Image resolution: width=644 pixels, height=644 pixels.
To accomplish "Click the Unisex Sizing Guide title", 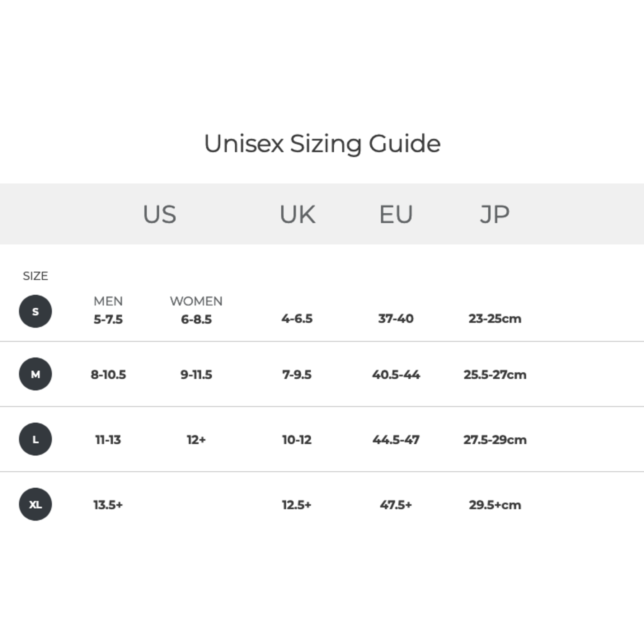I will tap(322, 144).
